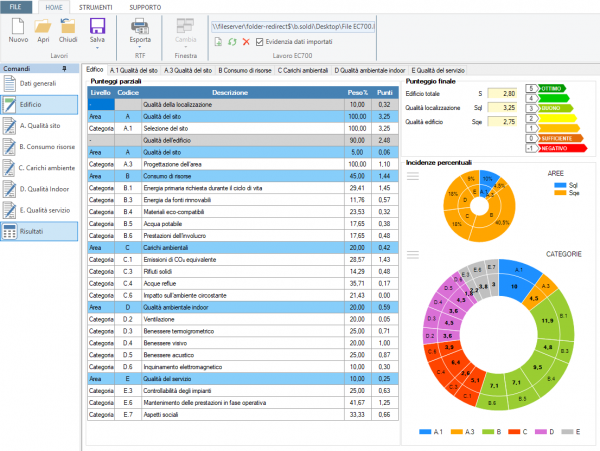This screenshot has height=451, width=600.
Task: Toggle category C in chart legend
Action: [x=518, y=431]
